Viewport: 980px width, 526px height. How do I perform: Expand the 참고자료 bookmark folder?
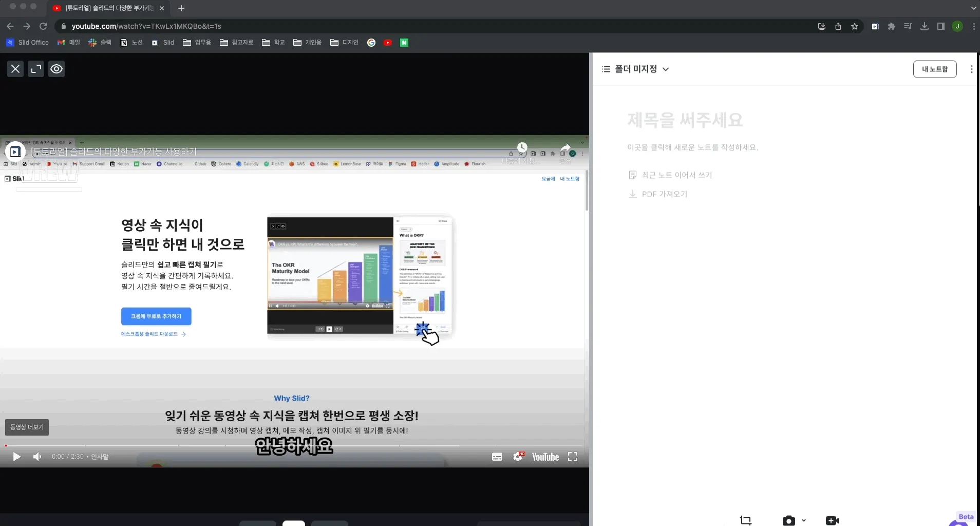coord(237,43)
